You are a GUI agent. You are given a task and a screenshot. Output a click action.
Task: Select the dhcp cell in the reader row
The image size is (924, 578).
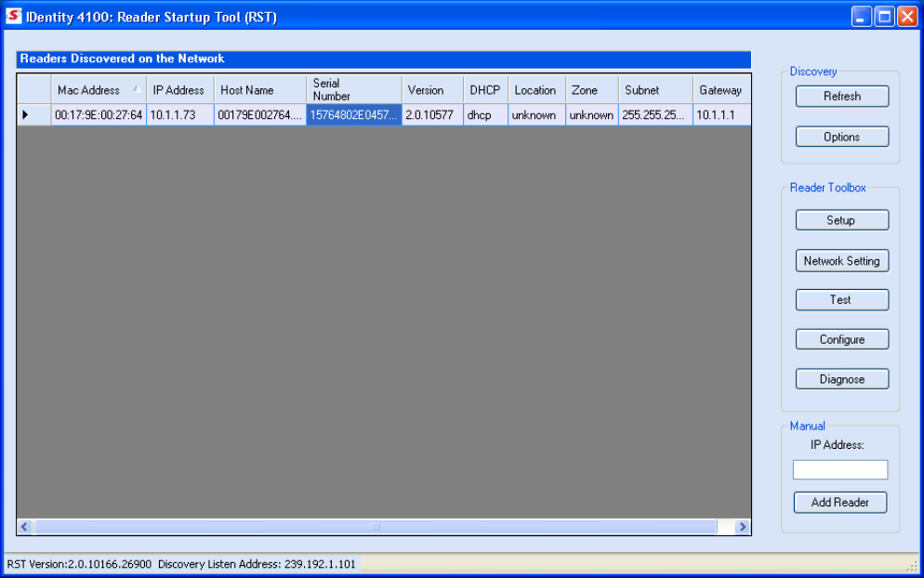485,115
